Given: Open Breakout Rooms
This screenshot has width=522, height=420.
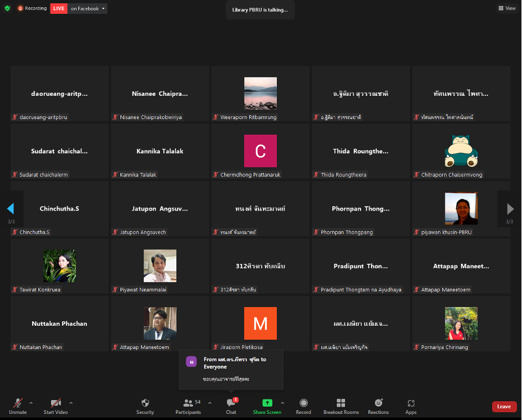Looking at the screenshot, I should click(341, 406).
